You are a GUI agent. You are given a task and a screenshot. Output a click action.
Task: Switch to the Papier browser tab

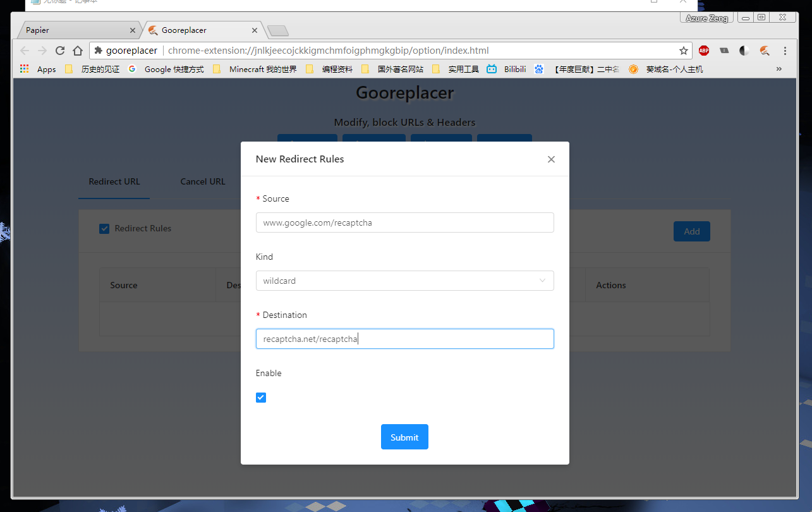tap(79, 30)
